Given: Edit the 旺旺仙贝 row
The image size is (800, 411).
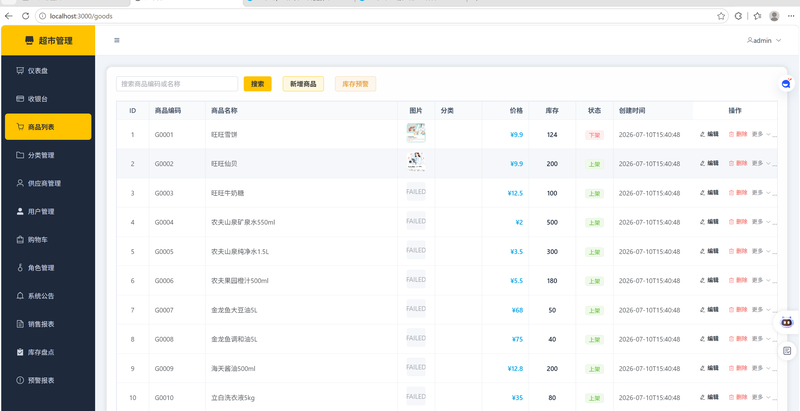Looking at the screenshot, I should point(709,163).
